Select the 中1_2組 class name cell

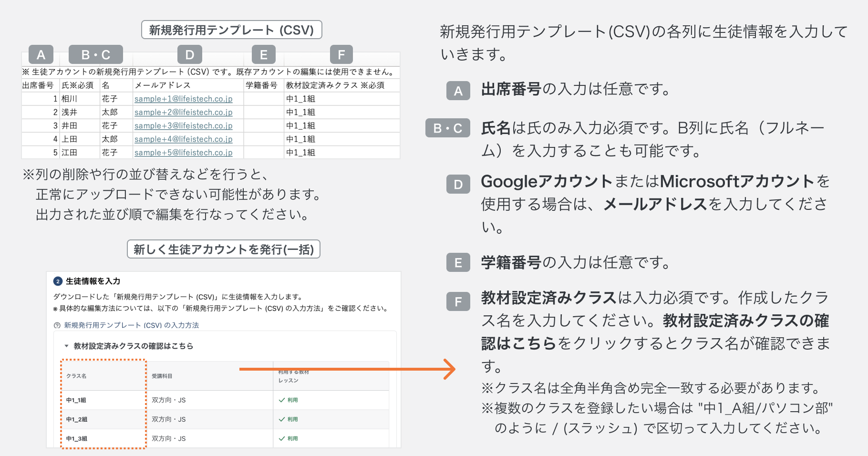(x=77, y=419)
